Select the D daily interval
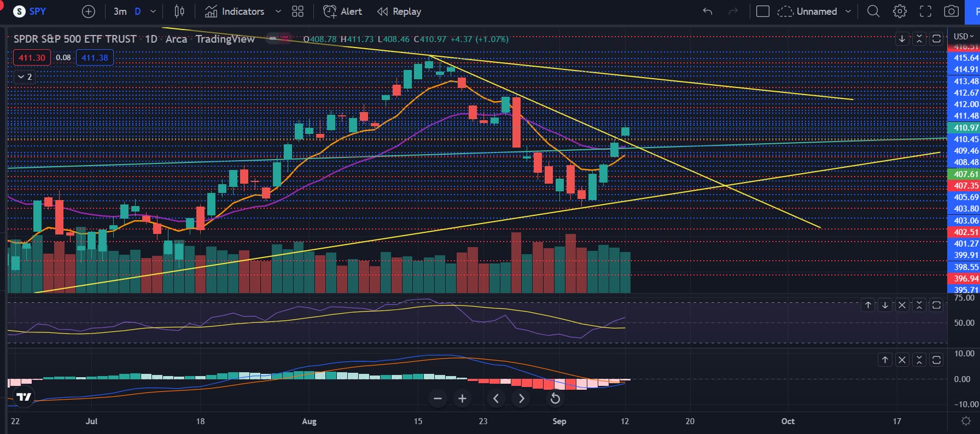This screenshot has height=434, width=980. click(138, 11)
